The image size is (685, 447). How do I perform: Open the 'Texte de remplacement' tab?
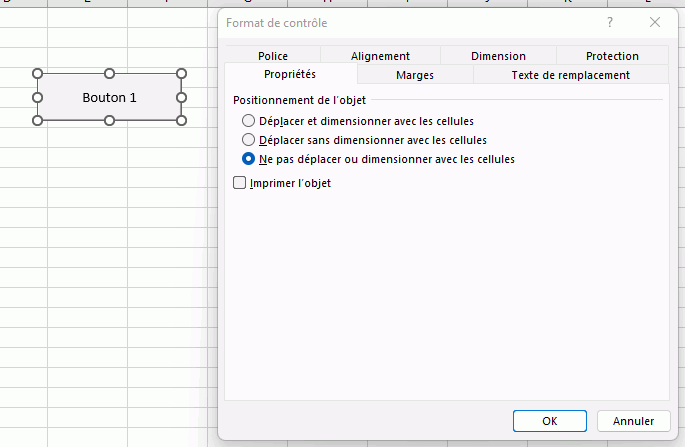click(570, 75)
